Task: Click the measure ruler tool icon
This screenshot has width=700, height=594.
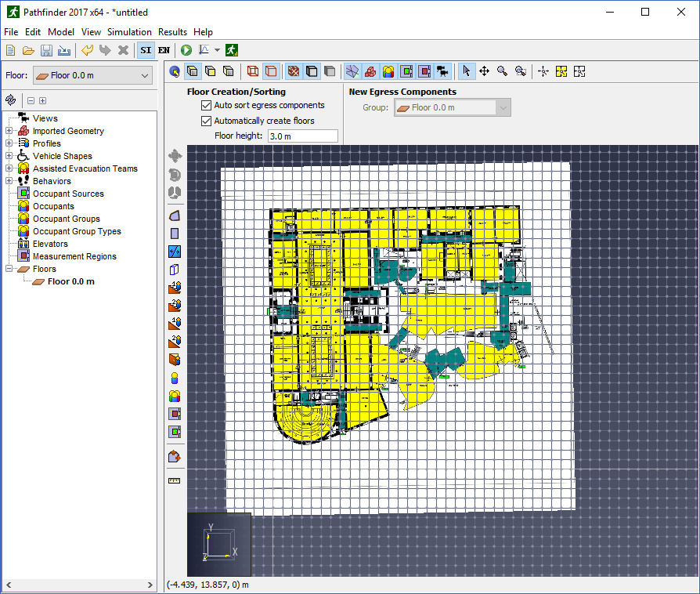Action: click(174, 480)
